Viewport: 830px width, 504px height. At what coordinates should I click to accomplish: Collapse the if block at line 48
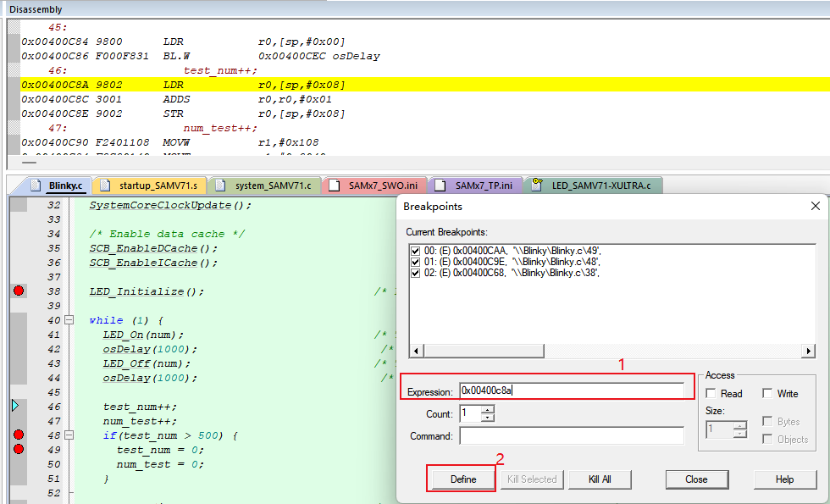click(69, 435)
